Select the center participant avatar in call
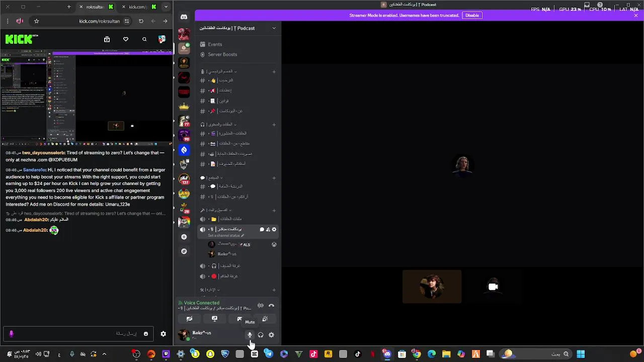 coord(462,166)
